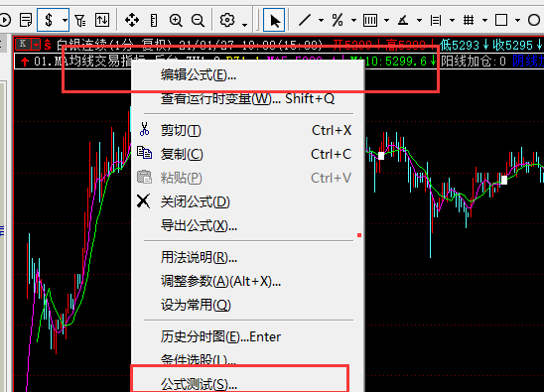Click the red S icon in chart header

pyautogui.click(x=48, y=45)
